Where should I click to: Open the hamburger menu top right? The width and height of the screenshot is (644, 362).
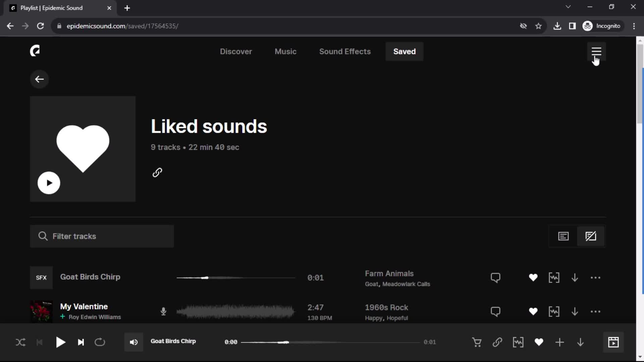coord(596,51)
